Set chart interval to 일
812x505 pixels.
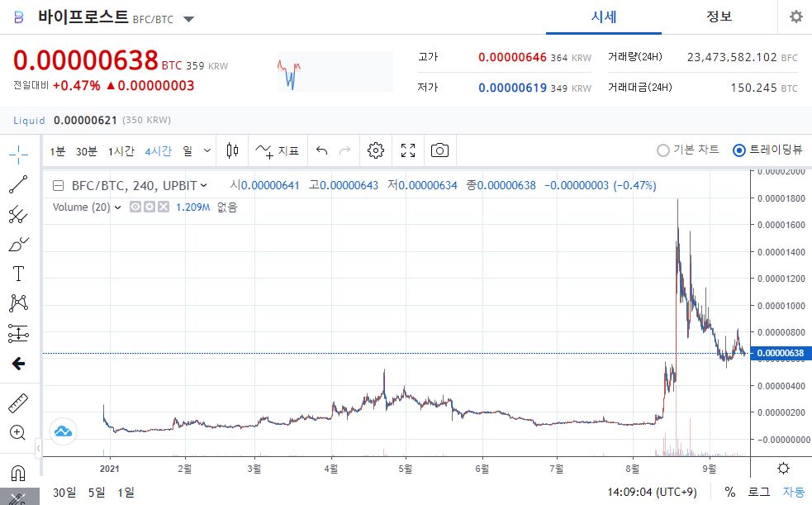tap(188, 151)
